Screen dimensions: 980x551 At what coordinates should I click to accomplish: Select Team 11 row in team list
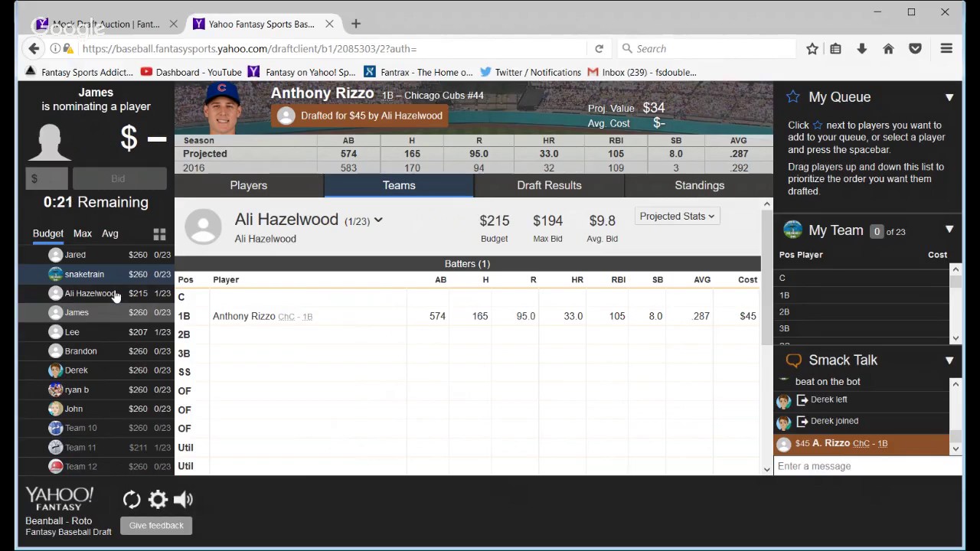(x=97, y=447)
